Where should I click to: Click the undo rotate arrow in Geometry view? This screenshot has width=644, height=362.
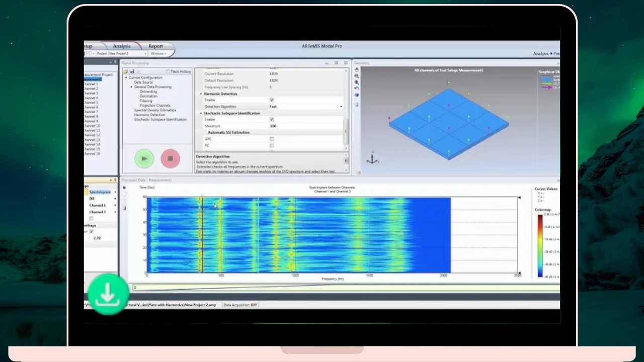tap(357, 88)
